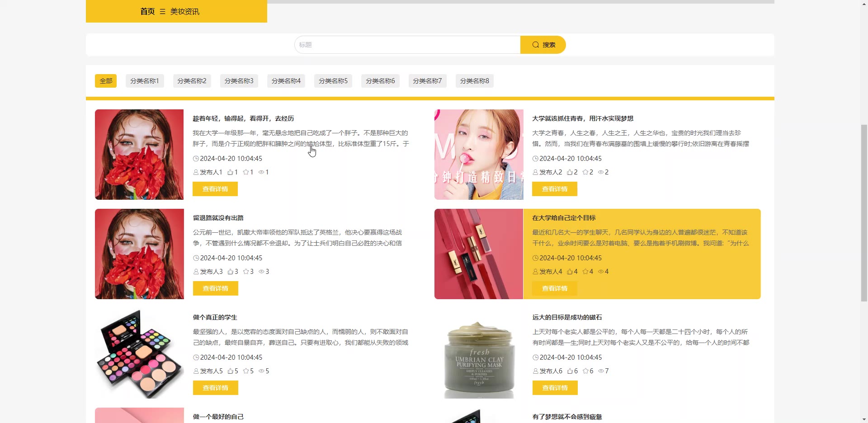Click the 搜索 button
The height and width of the screenshot is (423, 868).
543,45
